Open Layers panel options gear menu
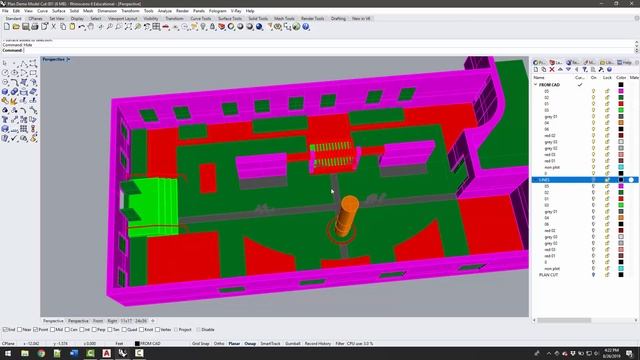 point(636,62)
